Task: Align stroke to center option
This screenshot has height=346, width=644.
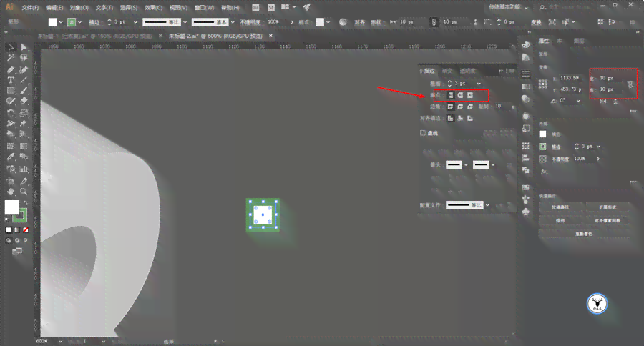Action: [x=451, y=118]
